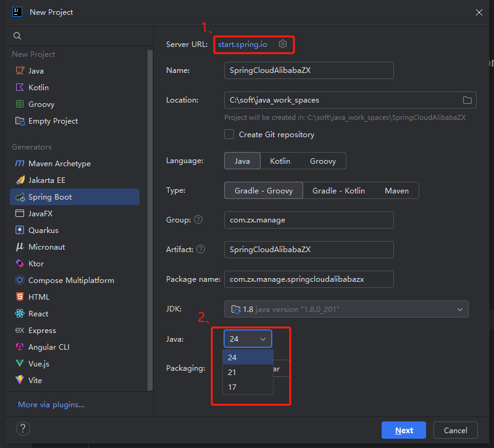Open More via plugins link
Screen dimensions: 494x448
click(51, 405)
